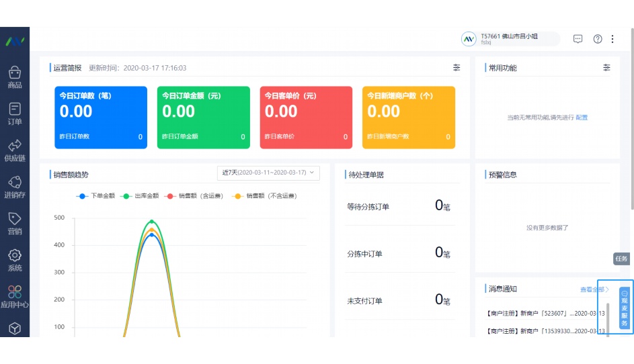Open the help question mark icon

598,39
